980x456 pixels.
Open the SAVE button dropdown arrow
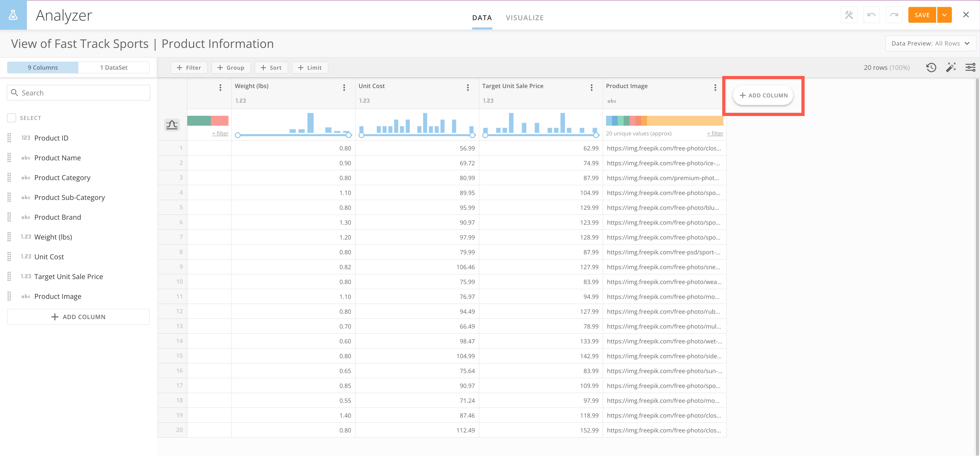(944, 15)
